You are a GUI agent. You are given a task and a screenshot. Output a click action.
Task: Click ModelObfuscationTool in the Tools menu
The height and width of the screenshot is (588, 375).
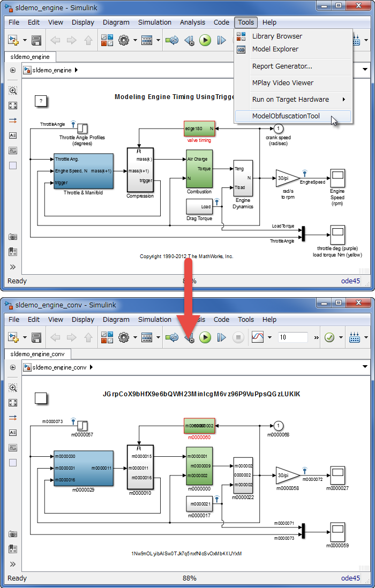[286, 116]
